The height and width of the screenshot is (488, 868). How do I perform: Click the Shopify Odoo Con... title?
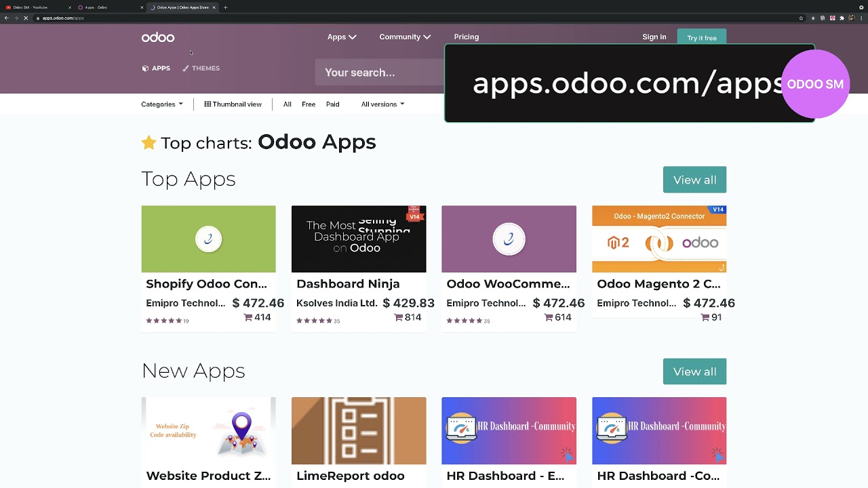click(206, 284)
